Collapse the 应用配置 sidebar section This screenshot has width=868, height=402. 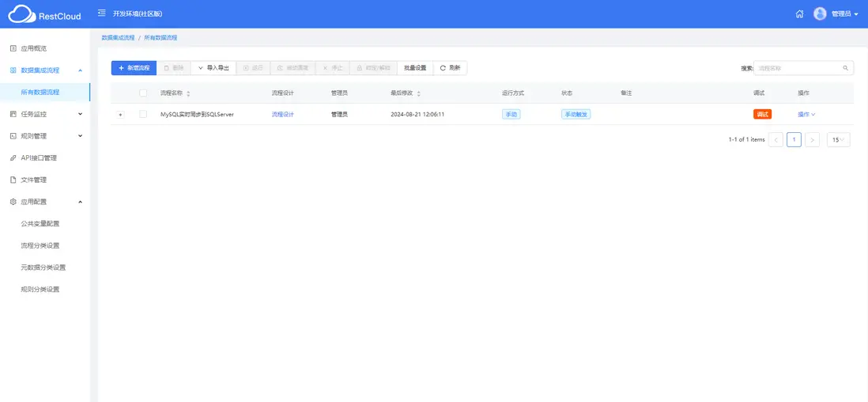[x=45, y=202]
